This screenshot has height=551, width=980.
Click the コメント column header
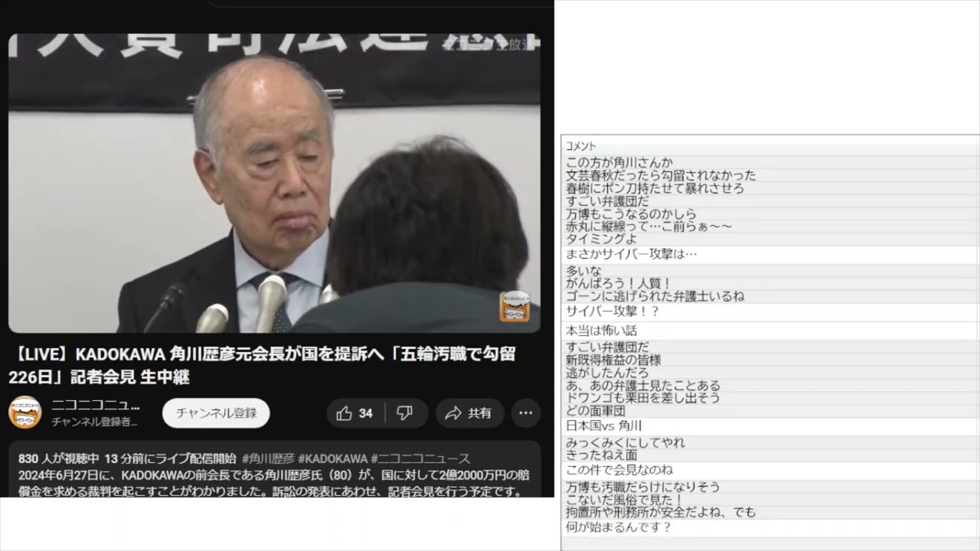[580, 146]
